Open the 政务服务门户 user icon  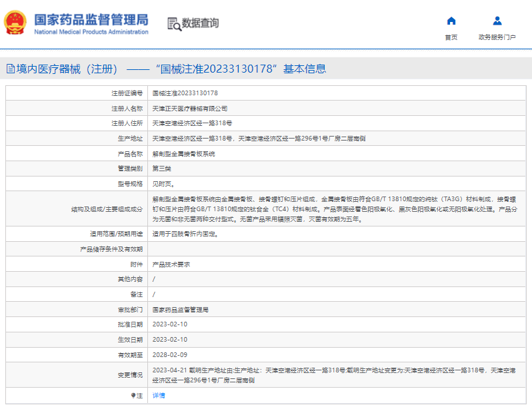pyautogui.click(x=497, y=21)
